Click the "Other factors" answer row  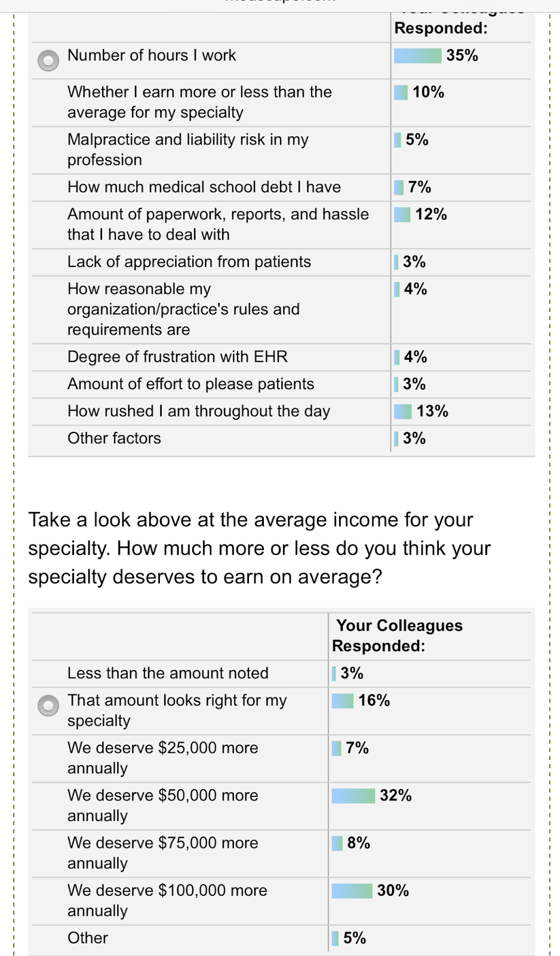[114, 438]
